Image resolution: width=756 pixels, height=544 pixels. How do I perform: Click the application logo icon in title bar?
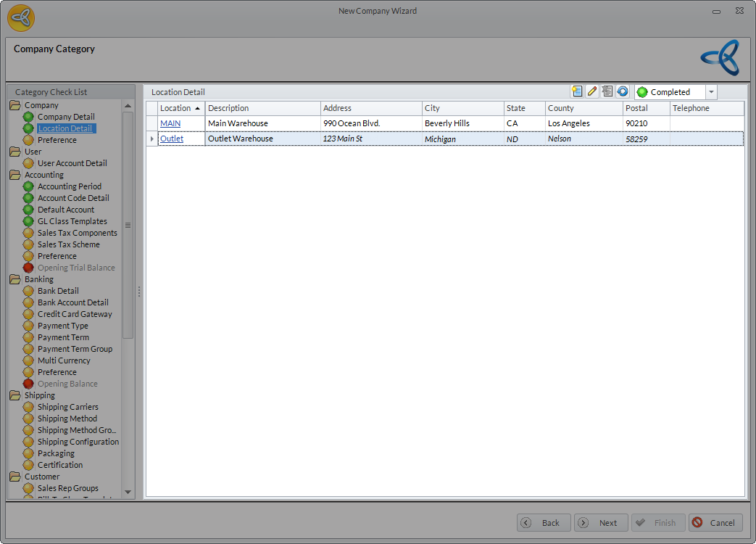pyautogui.click(x=21, y=18)
